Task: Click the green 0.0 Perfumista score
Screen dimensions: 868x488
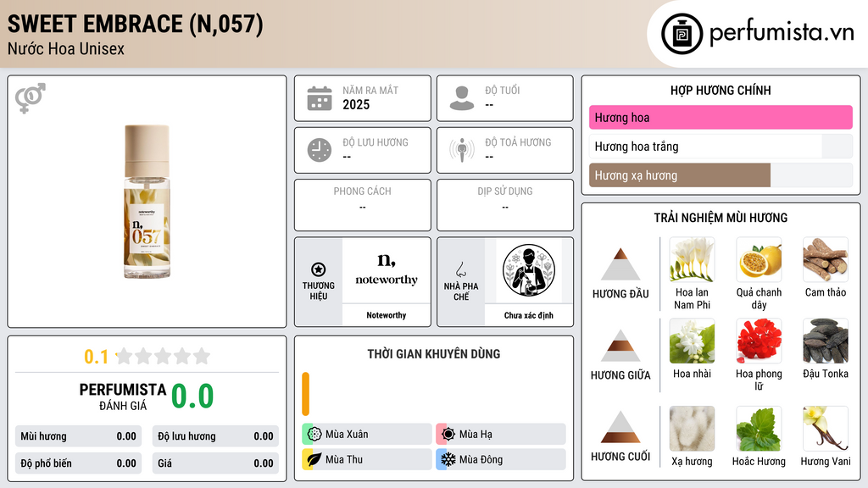Action: click(192, 396)
